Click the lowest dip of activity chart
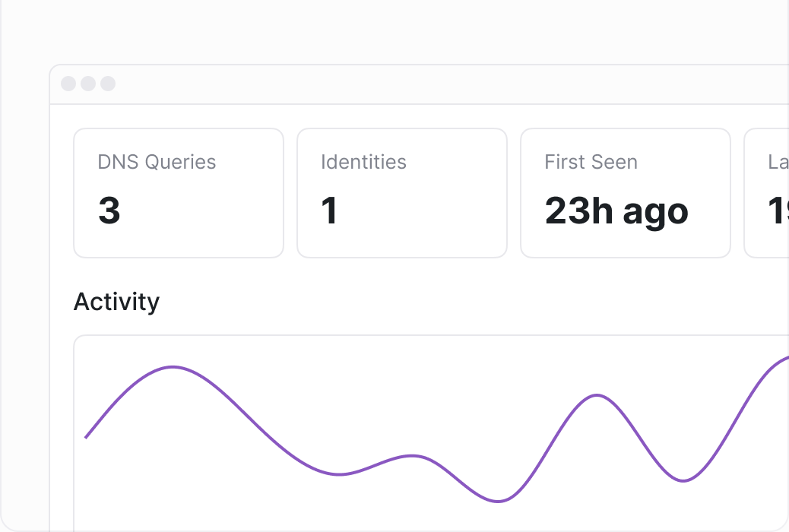Viewport: 789px width, 532px height. [498, 502]
